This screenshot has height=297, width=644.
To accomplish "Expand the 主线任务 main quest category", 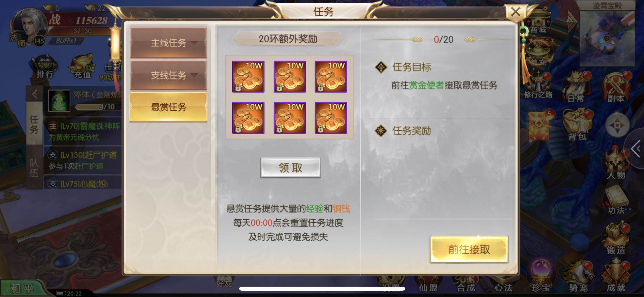I will point(169,43).
